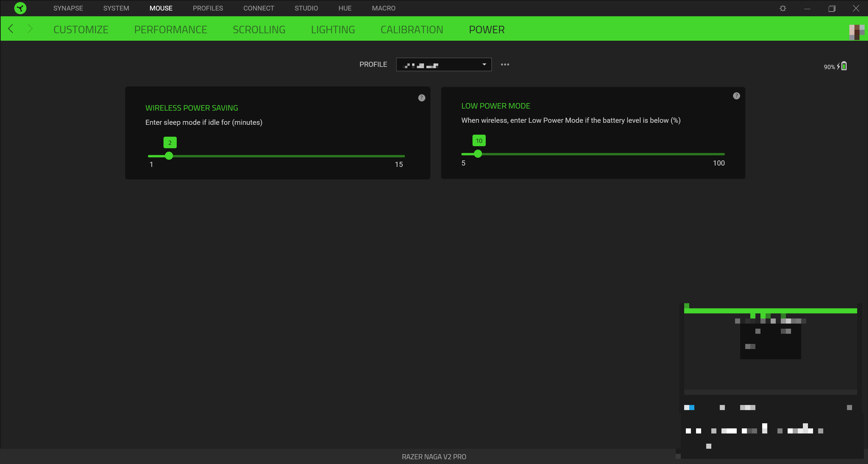The image size is (868, 464).
Task: Switch to the Lighting tab
Action: point(332,30)
